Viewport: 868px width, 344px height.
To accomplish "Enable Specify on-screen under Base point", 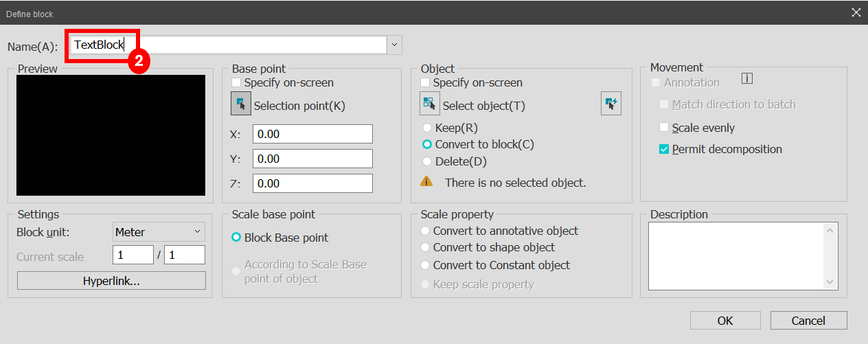I will pyautogui.click(x=237, y=82).
